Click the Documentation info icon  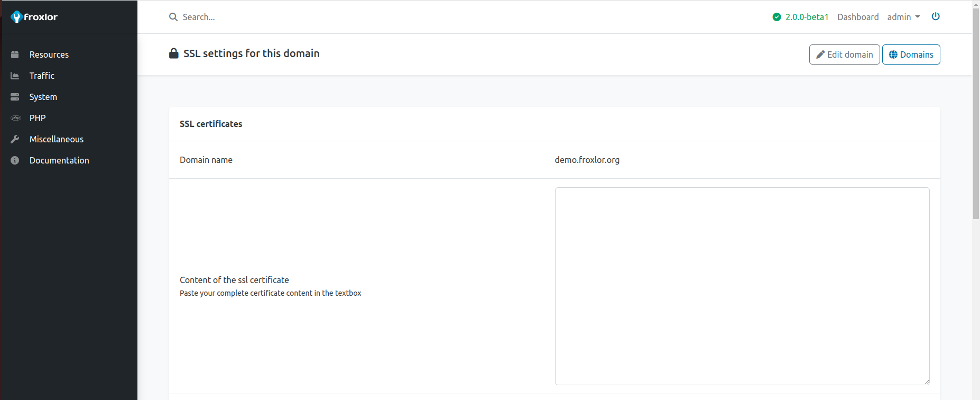tap(15, 160)
